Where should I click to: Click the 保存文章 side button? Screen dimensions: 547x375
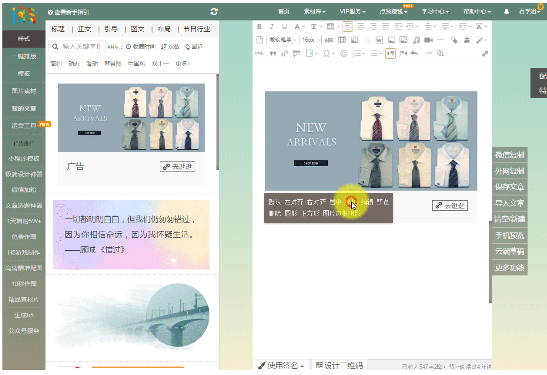(509, 187)
